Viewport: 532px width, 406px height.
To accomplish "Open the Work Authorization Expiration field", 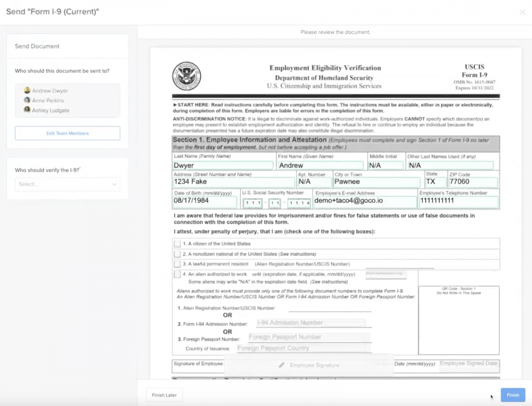I will tap(385, 274).
